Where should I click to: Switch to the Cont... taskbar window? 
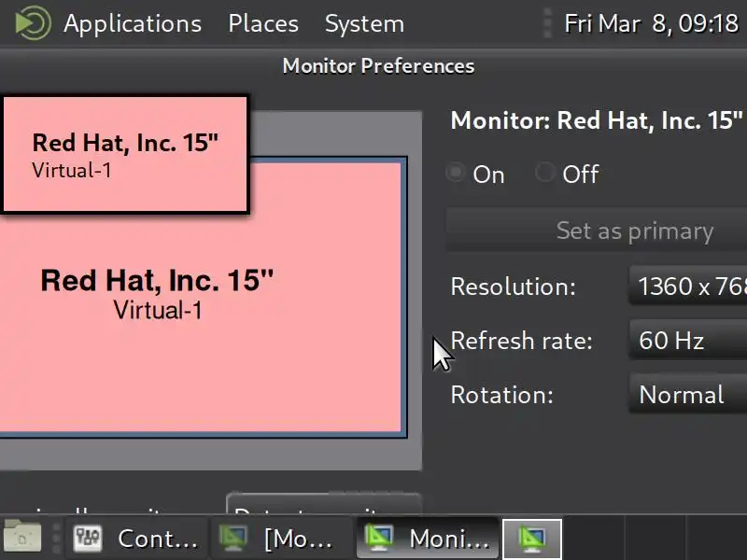(x=136, y=539)
